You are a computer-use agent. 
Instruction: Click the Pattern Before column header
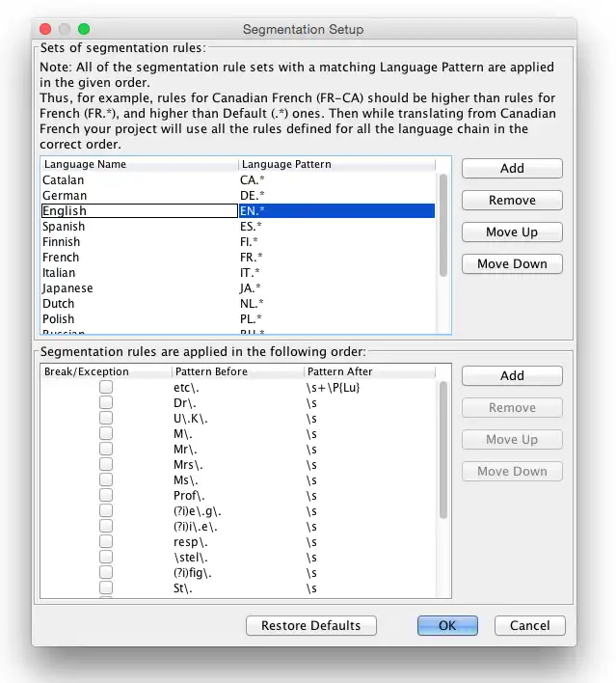tap(237, 371)
